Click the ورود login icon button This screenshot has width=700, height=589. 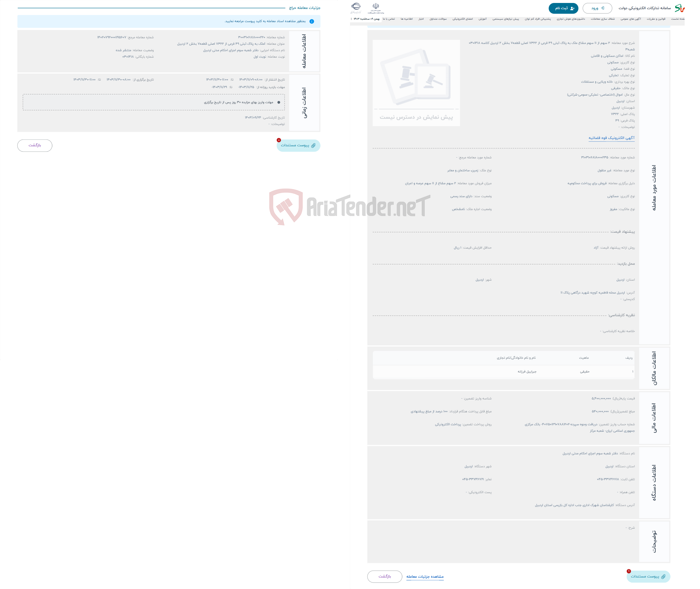tap(596, 8)
